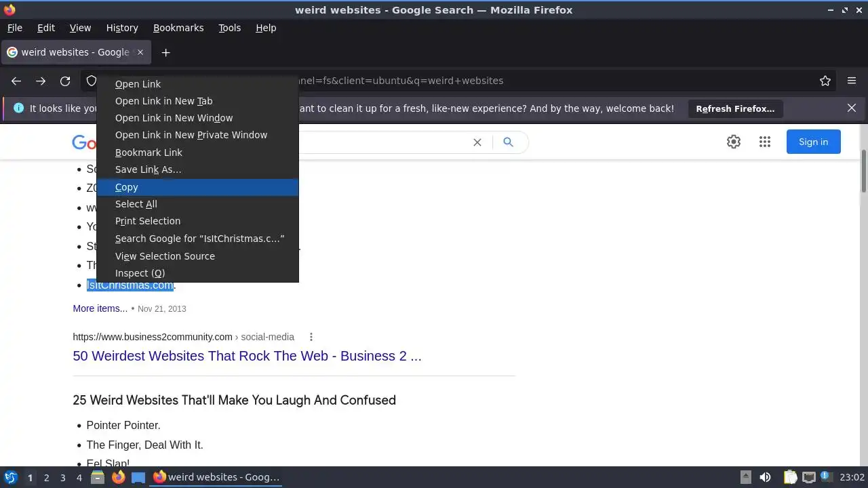The height and width of the screenshot is (488, 868).
Task: Open the Firefox hamburger application menu
Action: 852,81
